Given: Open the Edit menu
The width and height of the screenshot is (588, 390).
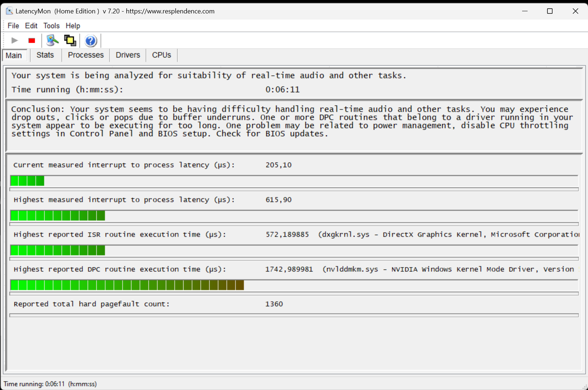Looking at the screenshot, I should coord(31,26).
